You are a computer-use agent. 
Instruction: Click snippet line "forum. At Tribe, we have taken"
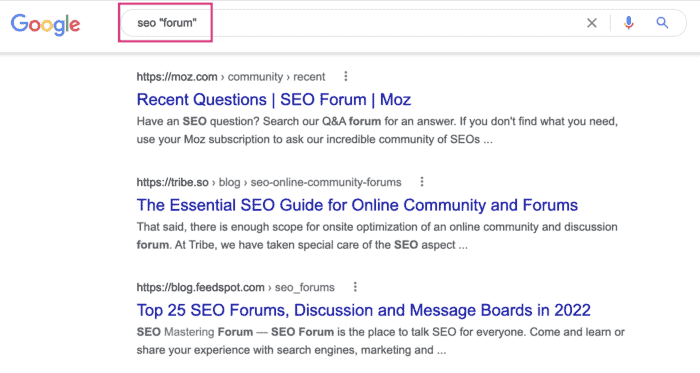click(x=302, y=245)
